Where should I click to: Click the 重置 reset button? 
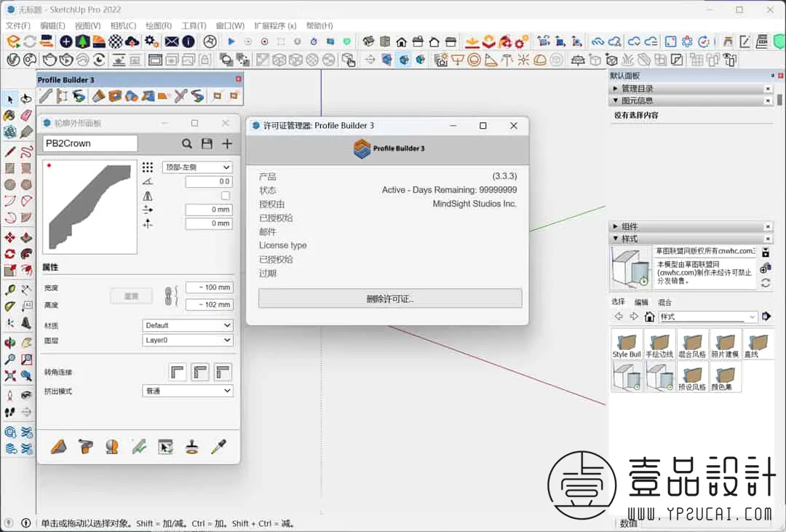(x=131, y=295)
